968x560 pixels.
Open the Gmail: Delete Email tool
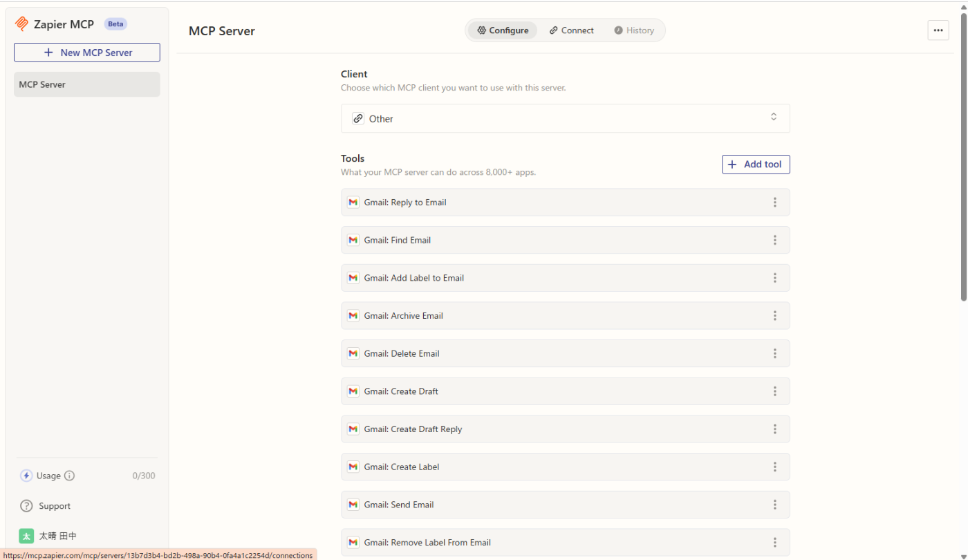pyautogui.click(x=565, y=353)
